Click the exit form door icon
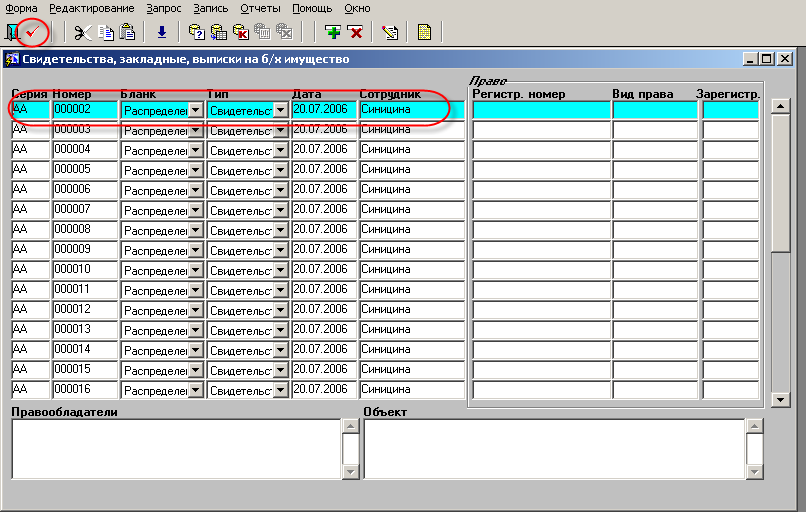 [12, 32]
